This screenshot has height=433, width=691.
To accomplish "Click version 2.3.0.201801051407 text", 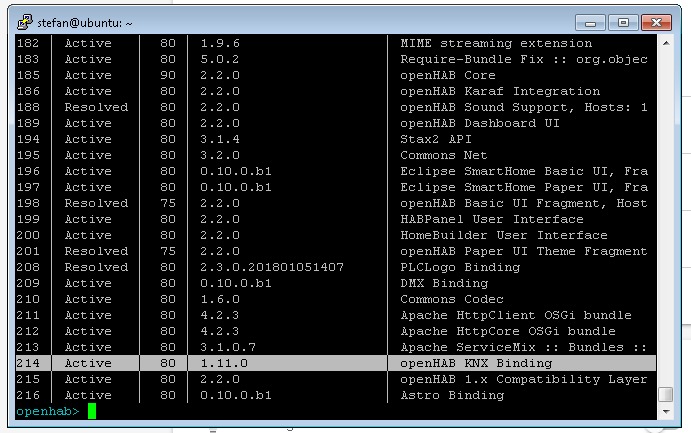I will pyautogui.click(x=271, y=267).
